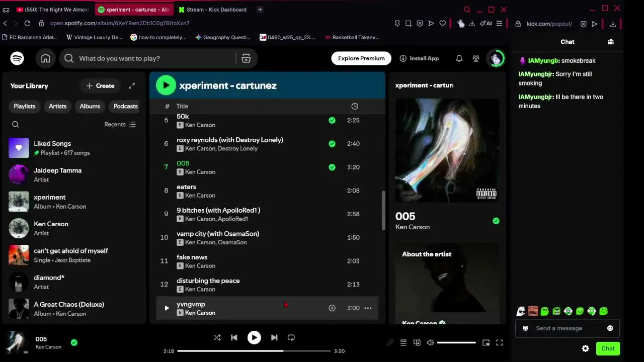The height and width of the screenshot is (362, 644).
Task: Open the Browse icon in Spotify search bar
Action: 246,58
